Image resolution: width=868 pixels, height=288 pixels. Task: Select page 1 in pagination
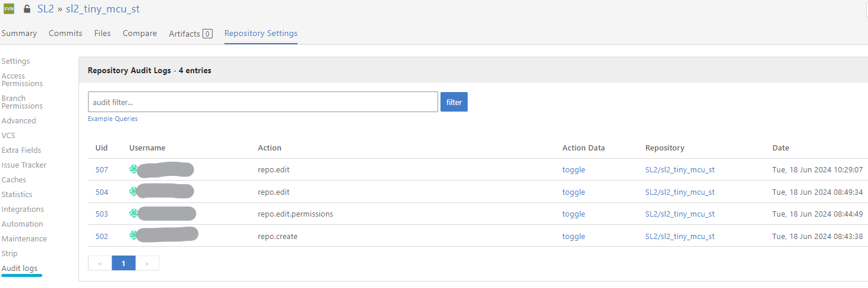(x=123, y=263)
